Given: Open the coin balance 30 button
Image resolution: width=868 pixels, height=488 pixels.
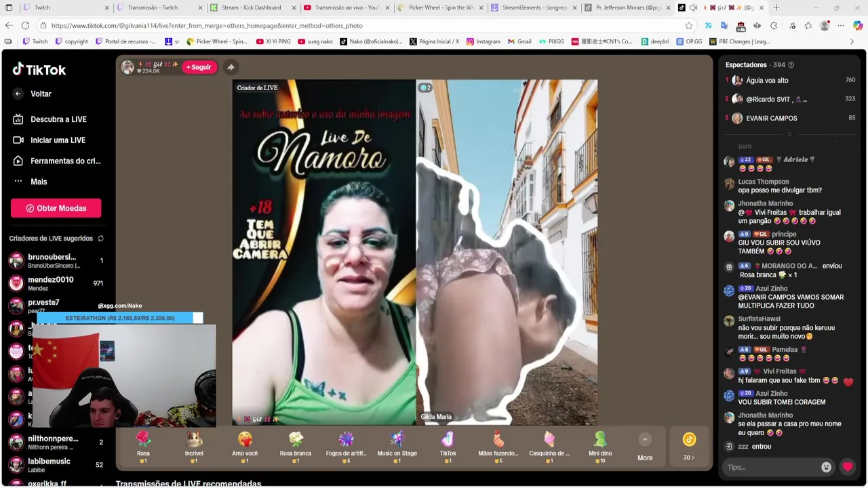Looking at the screenshot, I should click(x=689, y=447).
